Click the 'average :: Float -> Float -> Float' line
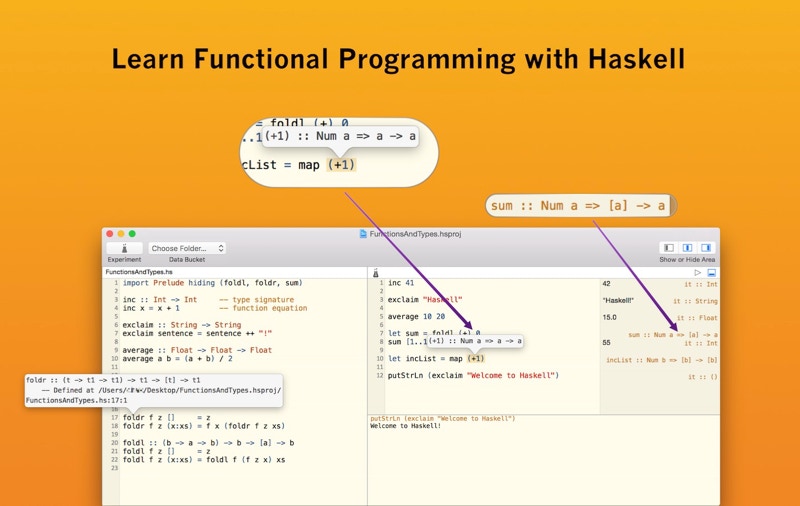 click(197, 350)
